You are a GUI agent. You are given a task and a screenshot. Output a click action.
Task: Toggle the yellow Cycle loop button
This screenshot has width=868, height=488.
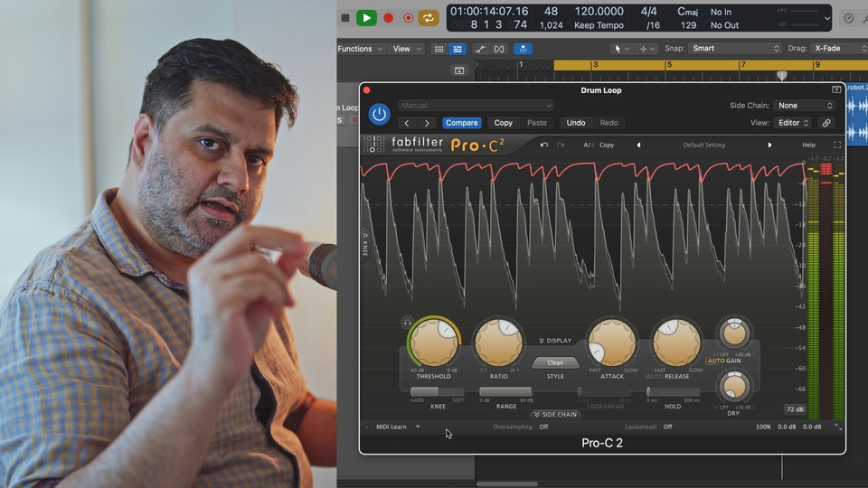pyautogui.click(x=428, y=17)
